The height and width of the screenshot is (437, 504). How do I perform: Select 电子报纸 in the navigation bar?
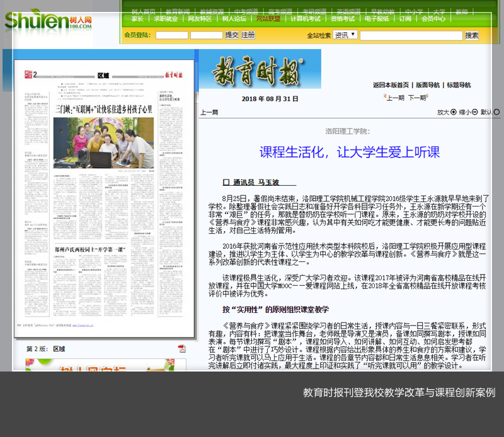[x=377, y=19]
